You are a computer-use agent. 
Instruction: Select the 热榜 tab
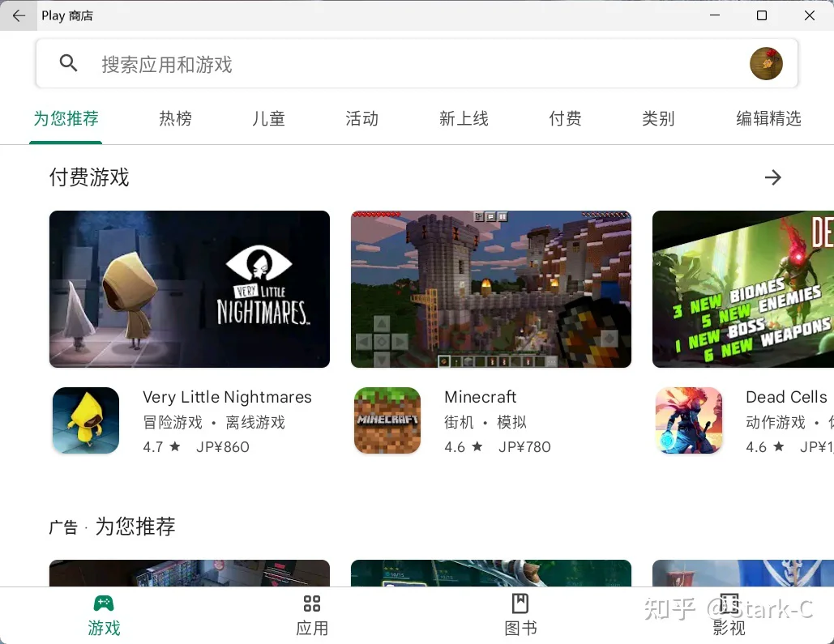(176, 118)
